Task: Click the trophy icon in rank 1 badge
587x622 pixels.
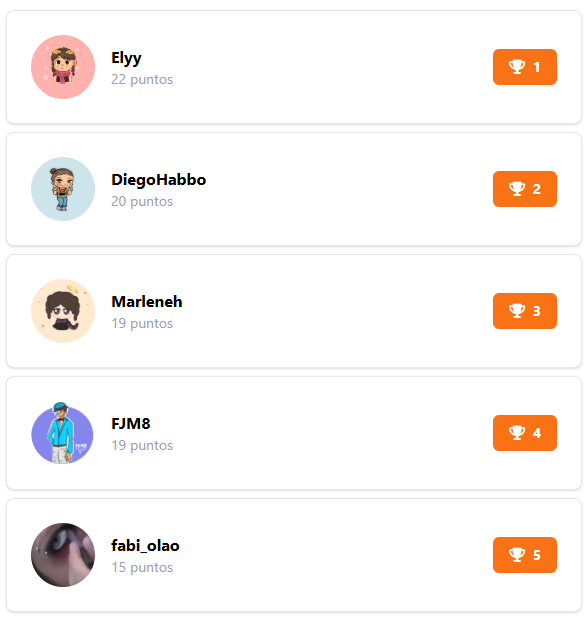Action: 517,67
